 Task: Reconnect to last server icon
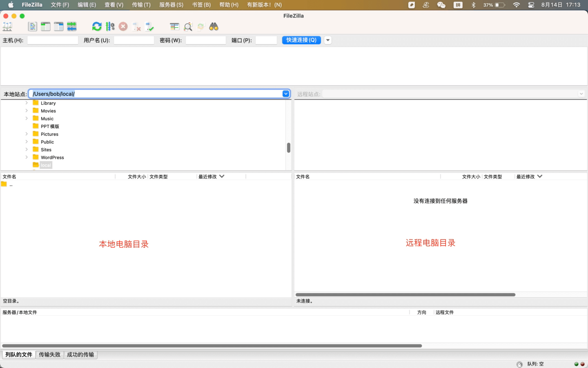pos(149,27)
